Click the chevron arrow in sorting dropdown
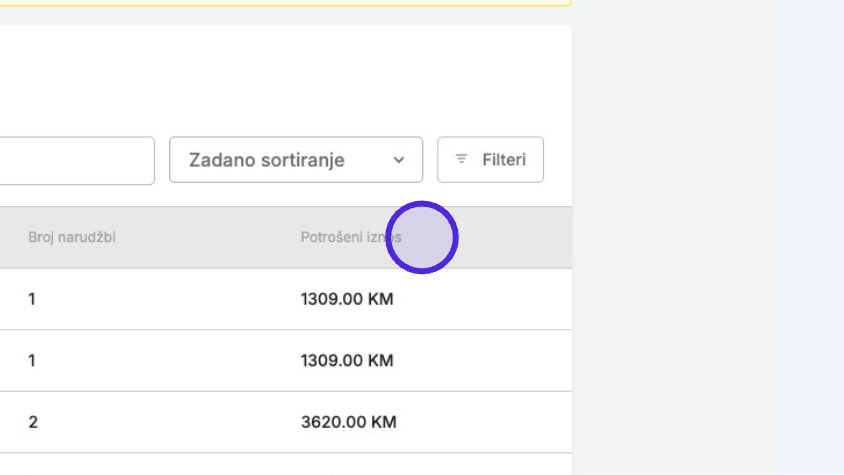The height and width of the screenshot is (475, 844). pos(398,160)
